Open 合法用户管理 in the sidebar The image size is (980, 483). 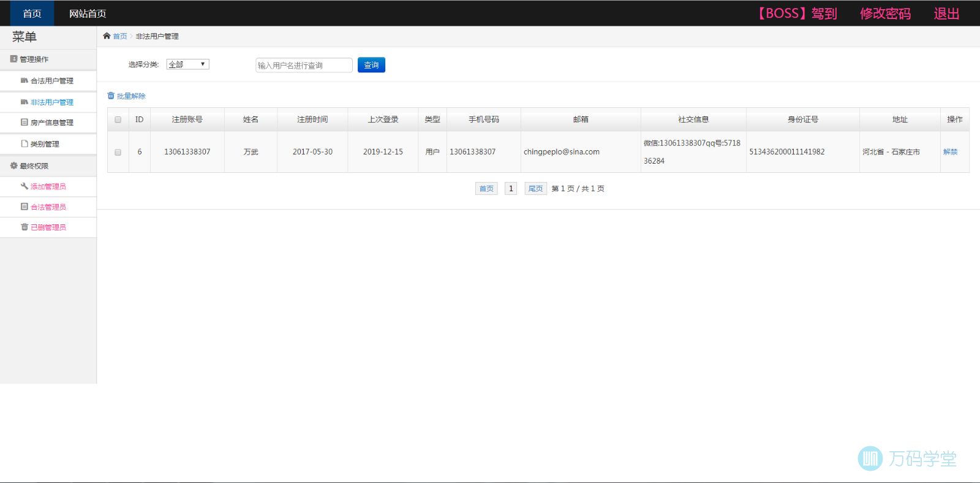click(52, 81)
